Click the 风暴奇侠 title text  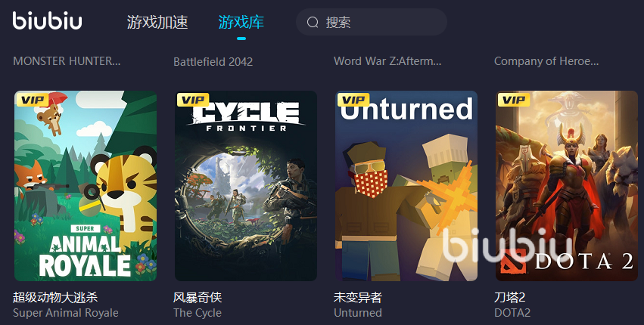(x=198, y=298)
